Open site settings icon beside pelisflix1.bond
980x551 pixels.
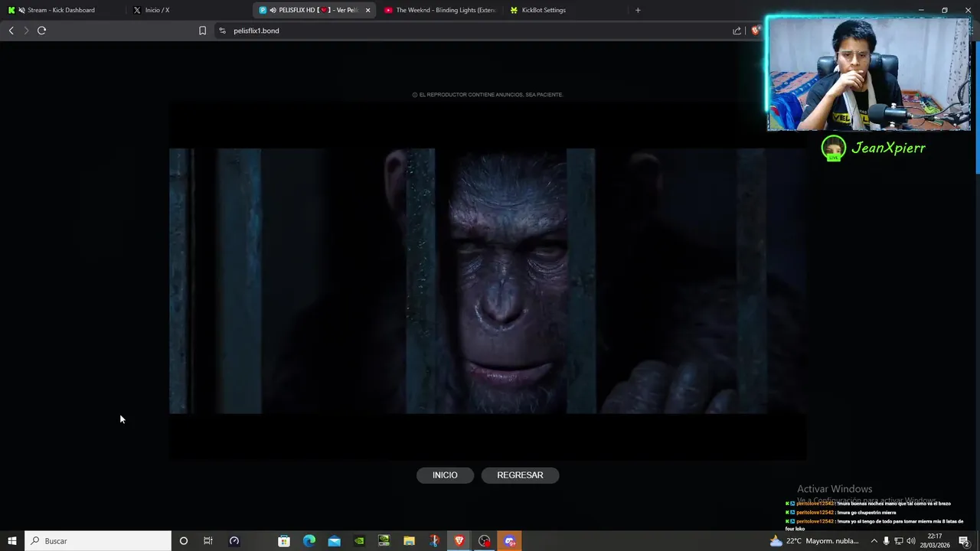tap(222, 31)
